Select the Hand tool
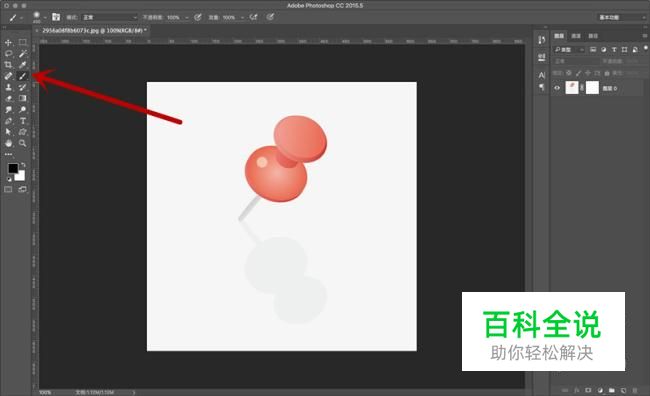Viewport: 650px width, 396px height. (8, 143)
